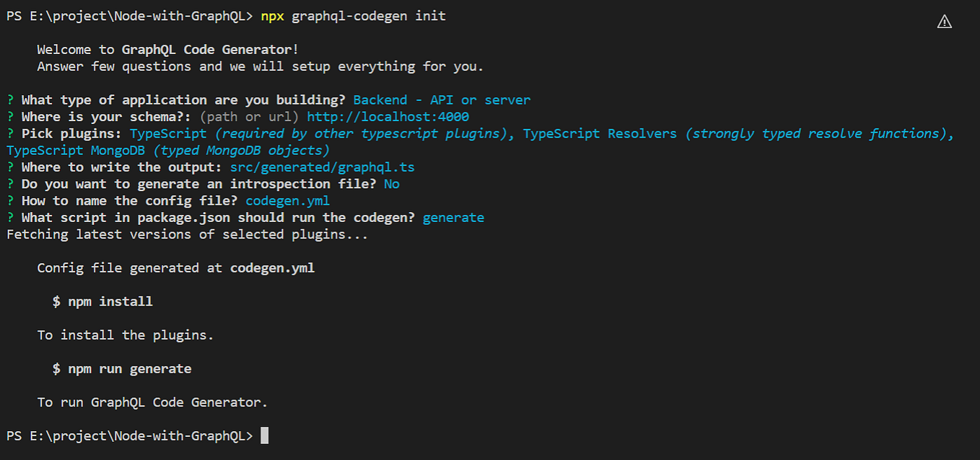Click the 'Backend - API or server' answer
980x460 pixels.
(x=442, y=100)
